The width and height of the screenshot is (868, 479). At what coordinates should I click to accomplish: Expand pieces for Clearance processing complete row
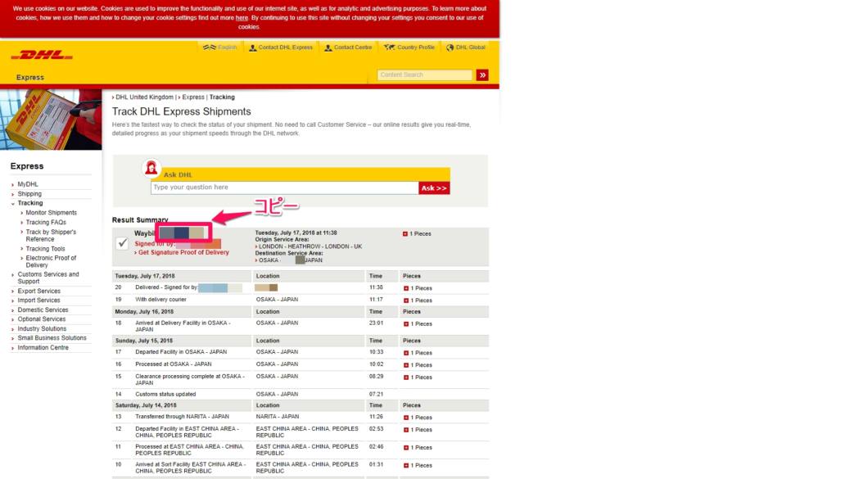click(x=406, y=377)
